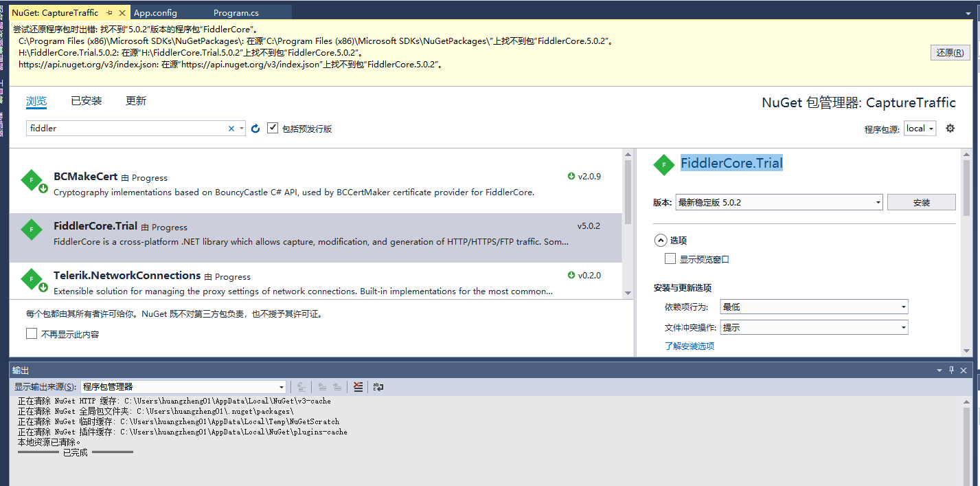Image resolution: width=980 pixels, height=486 pixels.
Task: Collapse the 选项 section expander
Action: [661, 241]
